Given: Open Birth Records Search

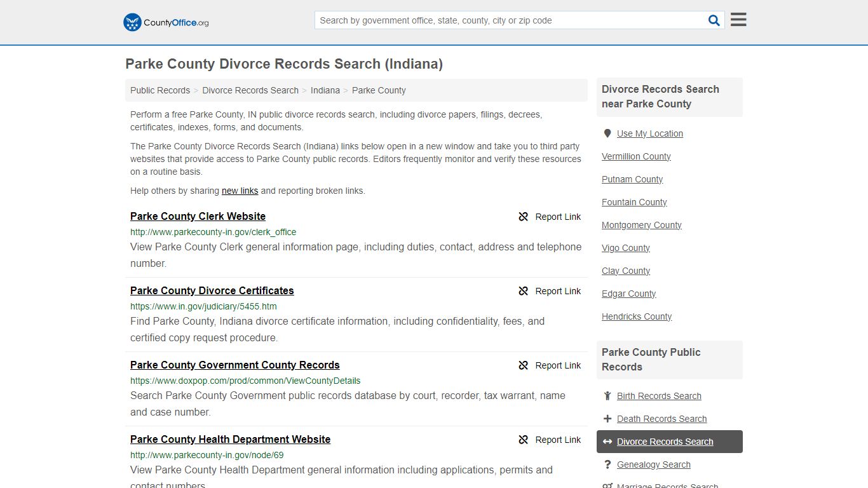Looking at the screenshot, I should click(x=659, y=396).
